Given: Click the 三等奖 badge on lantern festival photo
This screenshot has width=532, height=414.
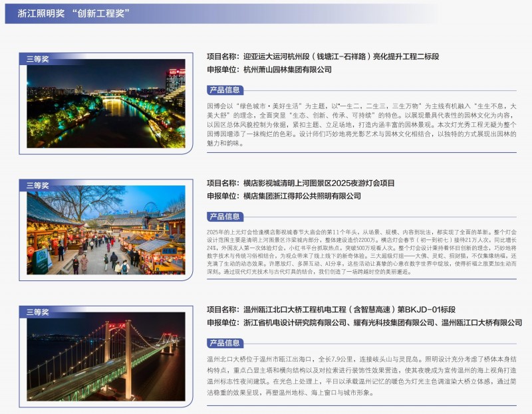Looking at the screenshot, I should click(x=38, y=185).
